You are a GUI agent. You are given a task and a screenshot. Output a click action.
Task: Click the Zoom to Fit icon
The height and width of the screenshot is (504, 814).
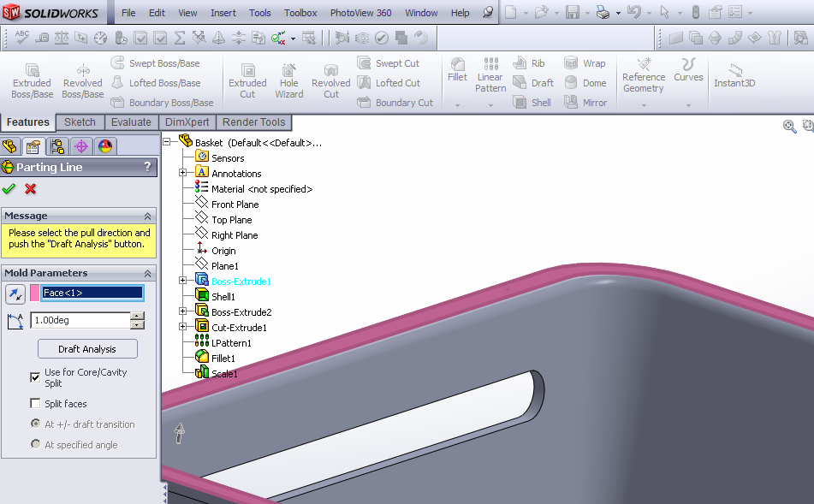789,126
